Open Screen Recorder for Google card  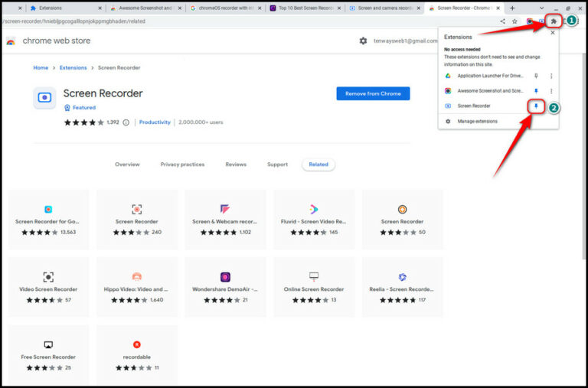pyautogui.click(x=48, y=220)
